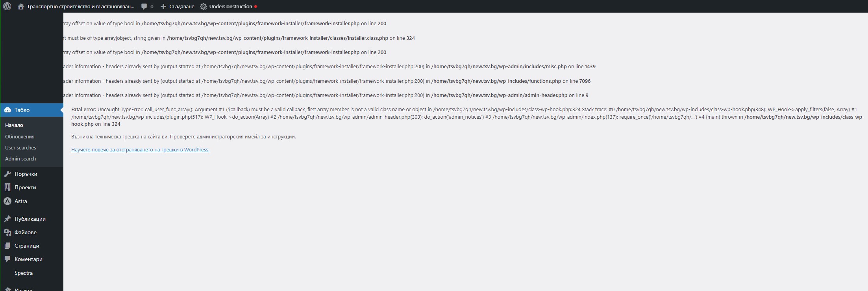Open Обновления submenu page
Viewport: 868px width, 291px height.
coord(20,136)
